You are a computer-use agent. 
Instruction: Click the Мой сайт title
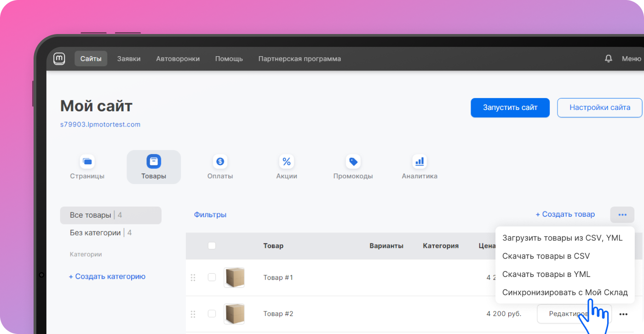(96, 106)
